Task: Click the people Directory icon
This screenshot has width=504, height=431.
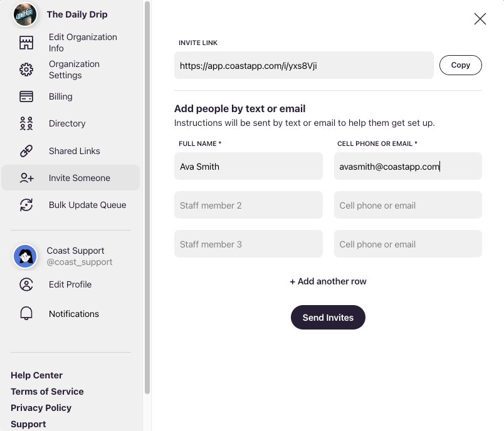Action: click(x=26, y=123)
